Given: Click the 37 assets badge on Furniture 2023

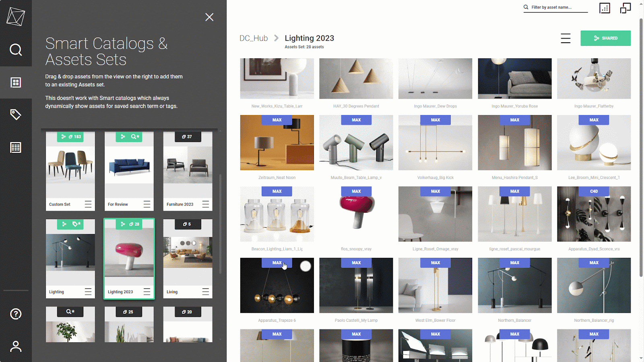Looking at the screenshot, I should pyautogui.click(x=188, y=137).
